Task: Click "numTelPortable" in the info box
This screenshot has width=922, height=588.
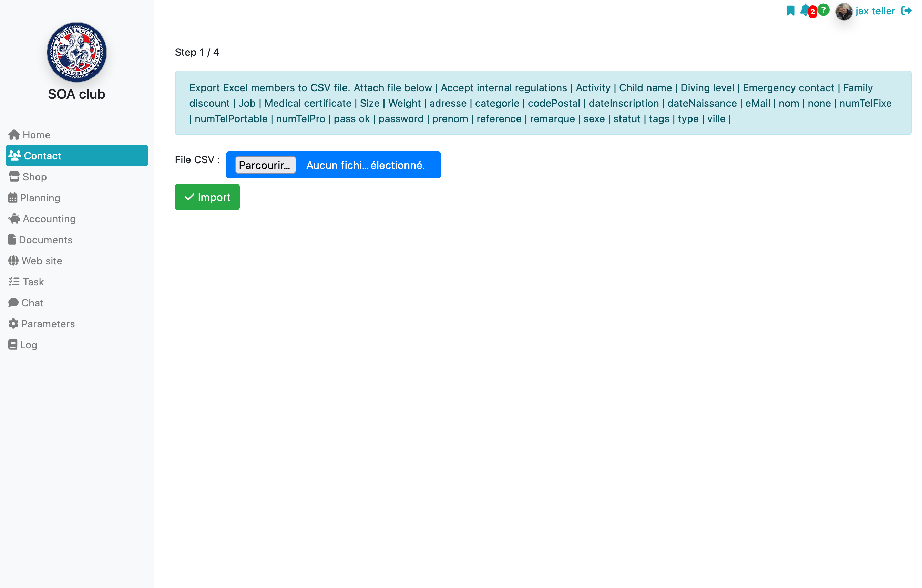Action: (x=231, y=118)
